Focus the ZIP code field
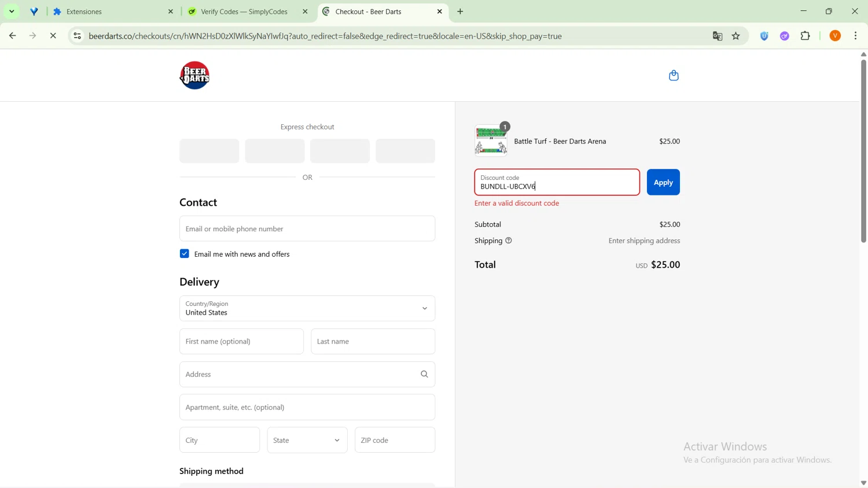Image resolution: width=868 pixels, height=488 pixels. [395, 440]
